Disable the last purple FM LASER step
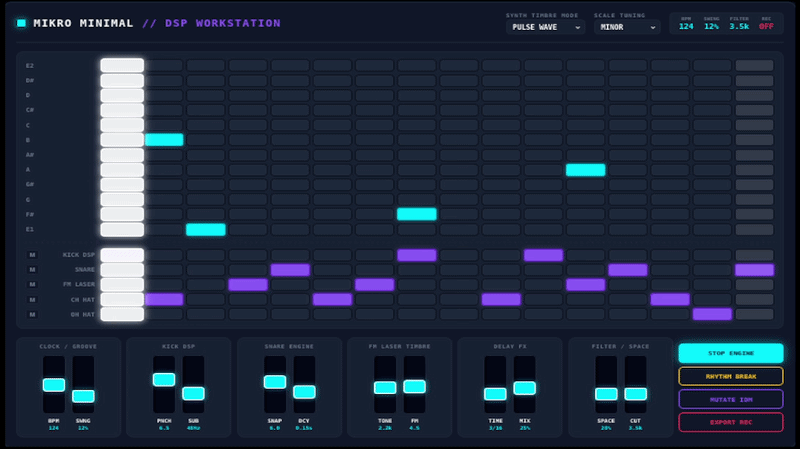800x449 pixels. pyautogui.click(x=586, y=284)
